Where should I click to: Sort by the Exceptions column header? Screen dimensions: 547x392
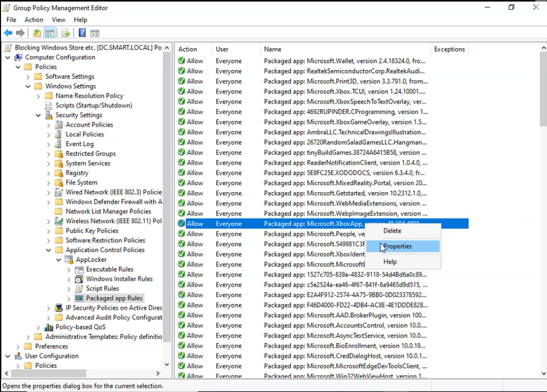click(x=450, y=49)
